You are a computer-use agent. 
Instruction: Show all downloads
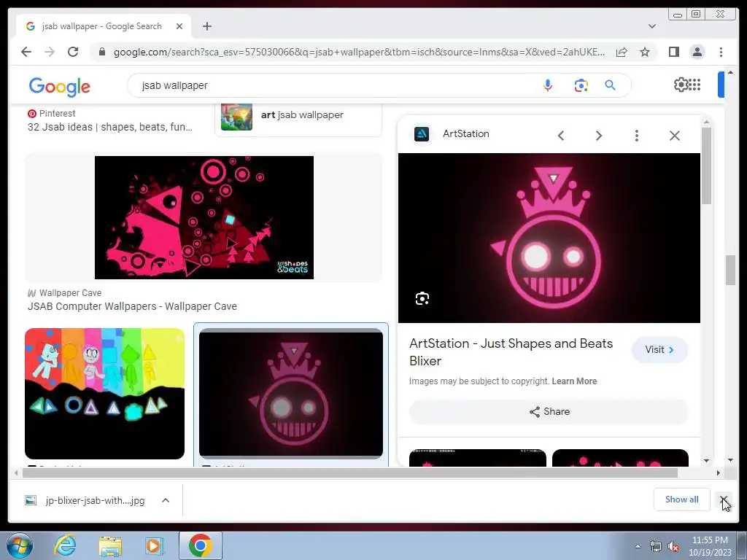(x=682, y=499)
